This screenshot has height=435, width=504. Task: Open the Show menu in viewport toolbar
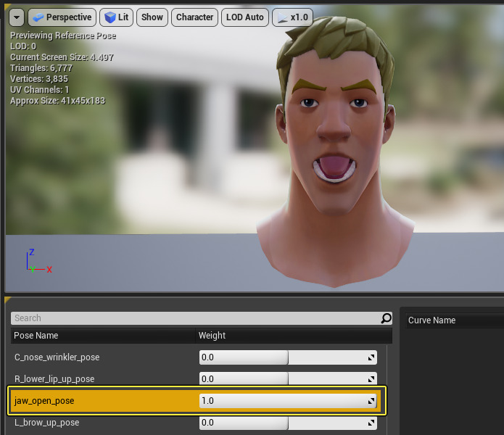pos(152,17)
